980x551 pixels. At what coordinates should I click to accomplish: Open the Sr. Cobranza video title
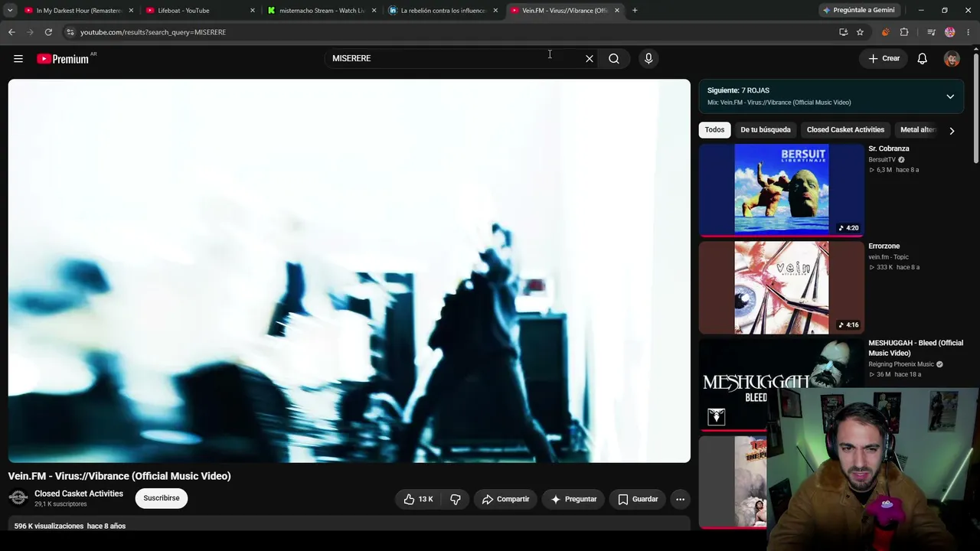(x=889, y=148)
